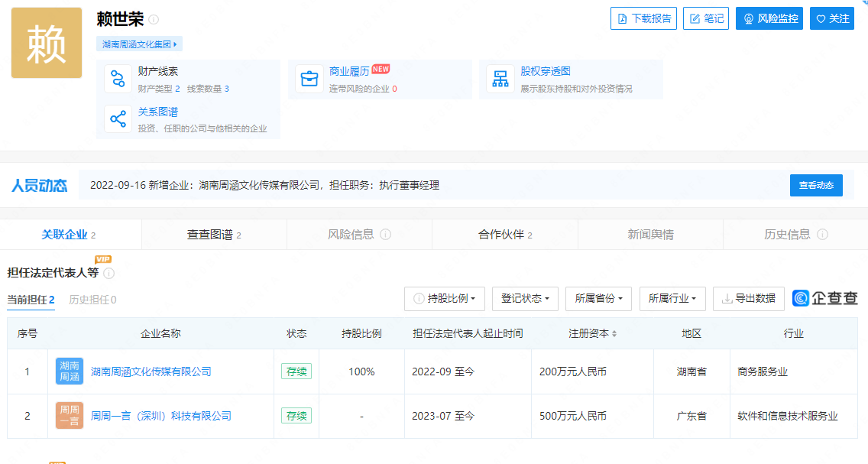Click the 股权穿透图 hierarchy icon
868x464 pixels.
(500, 79)
